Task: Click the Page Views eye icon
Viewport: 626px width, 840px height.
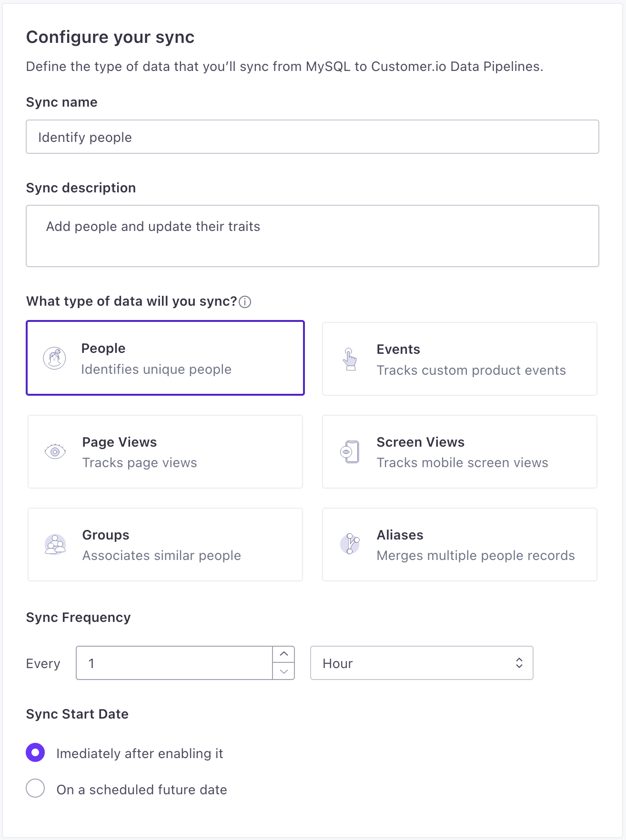Action: click(x=55, y=451)
